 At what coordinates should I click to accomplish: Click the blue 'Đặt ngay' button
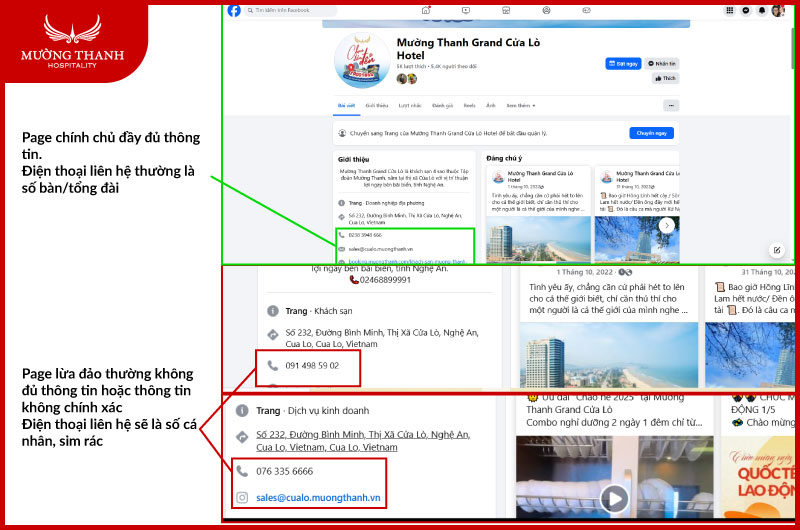(623, 64)
